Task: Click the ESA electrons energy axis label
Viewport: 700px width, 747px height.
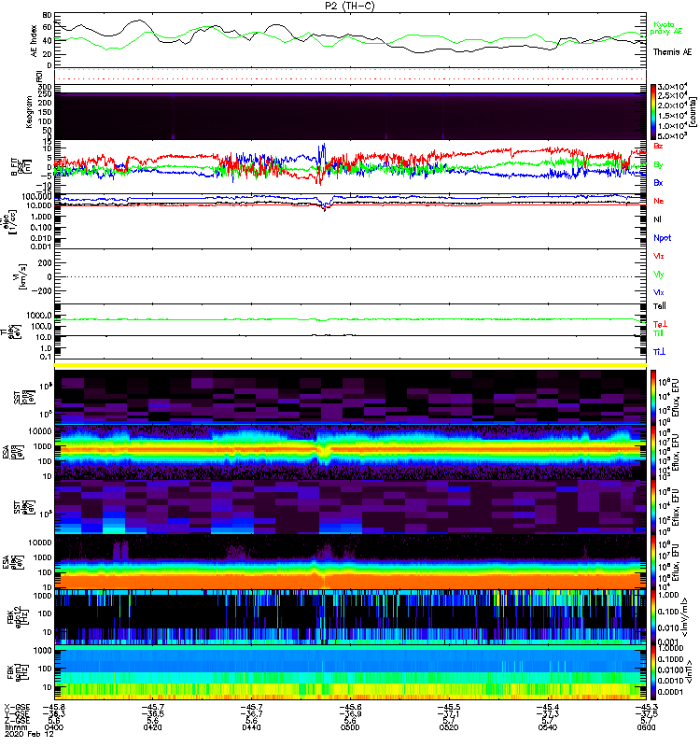Action: tap(14, 562)
